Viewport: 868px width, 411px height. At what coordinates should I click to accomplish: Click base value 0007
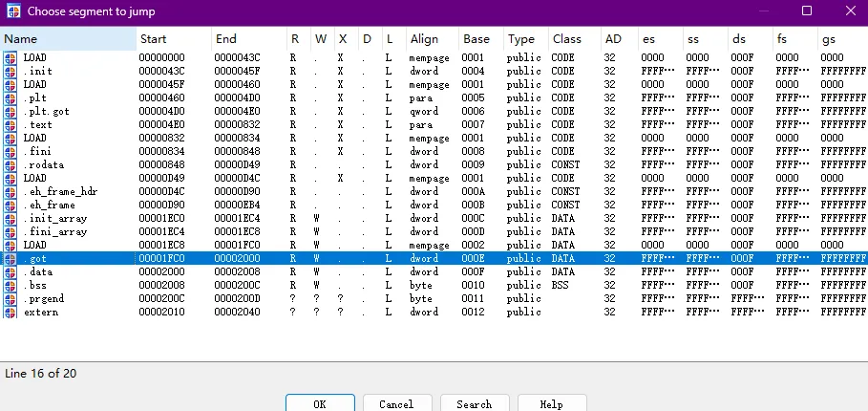point(473,124)
